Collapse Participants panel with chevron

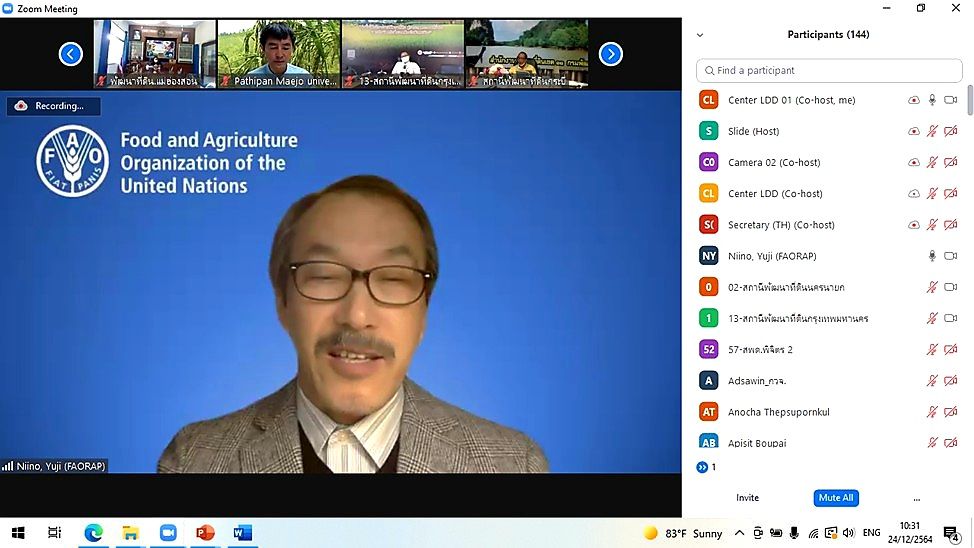[700, 35]
